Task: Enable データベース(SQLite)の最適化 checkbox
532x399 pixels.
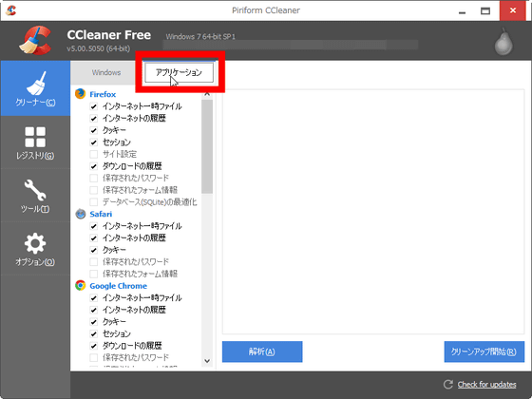Action: coord(94,202)
